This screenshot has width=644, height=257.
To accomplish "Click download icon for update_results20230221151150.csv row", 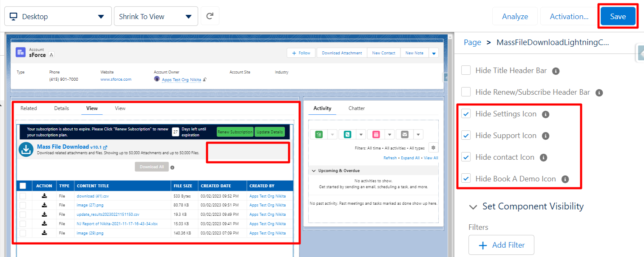I will point(44,215).
